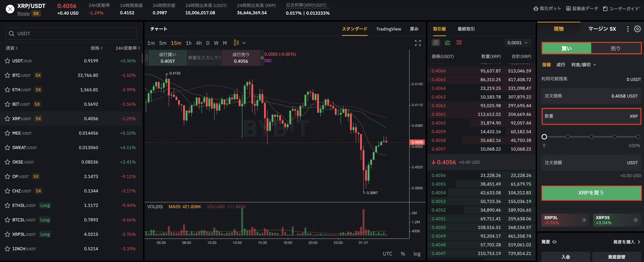Click the asset transfer button
Viewport: 644px width, 262px height.
[617, 257]
